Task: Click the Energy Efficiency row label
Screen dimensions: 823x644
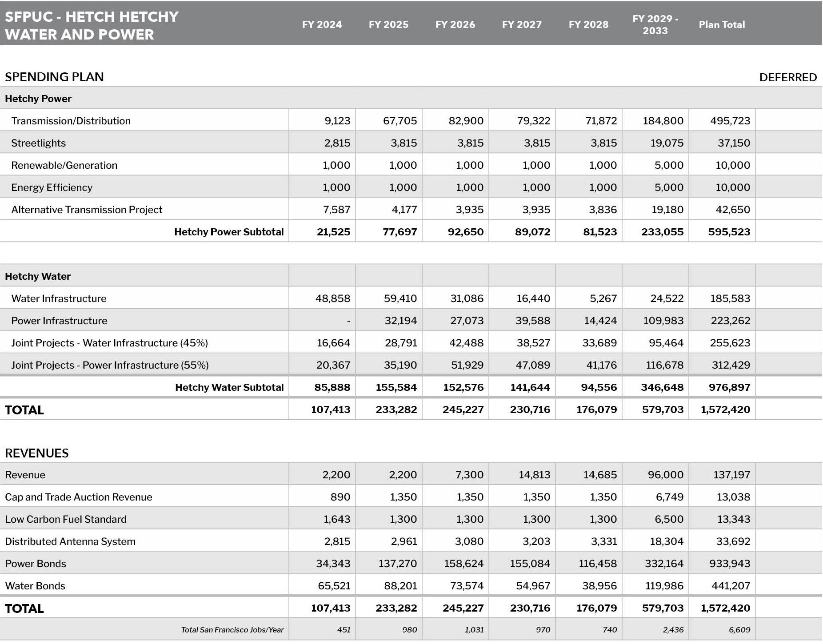Action: coord(52,187)
